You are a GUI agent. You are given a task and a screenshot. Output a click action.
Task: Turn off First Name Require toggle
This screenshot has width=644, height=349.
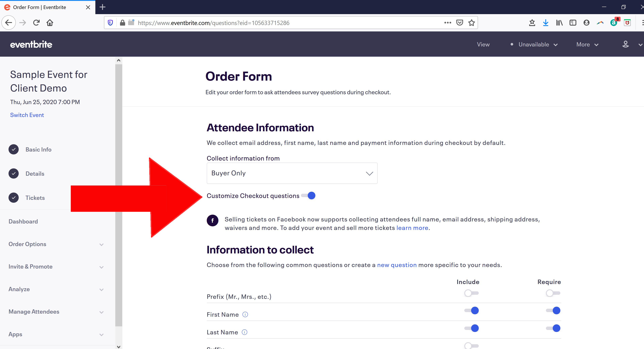pos(553,310)
